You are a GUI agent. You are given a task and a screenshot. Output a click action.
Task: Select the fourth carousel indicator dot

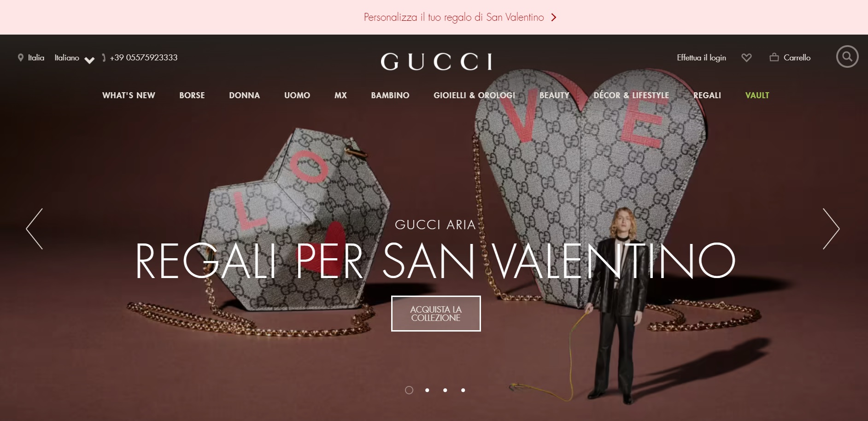pyautogui.click(x=463, y=390)
